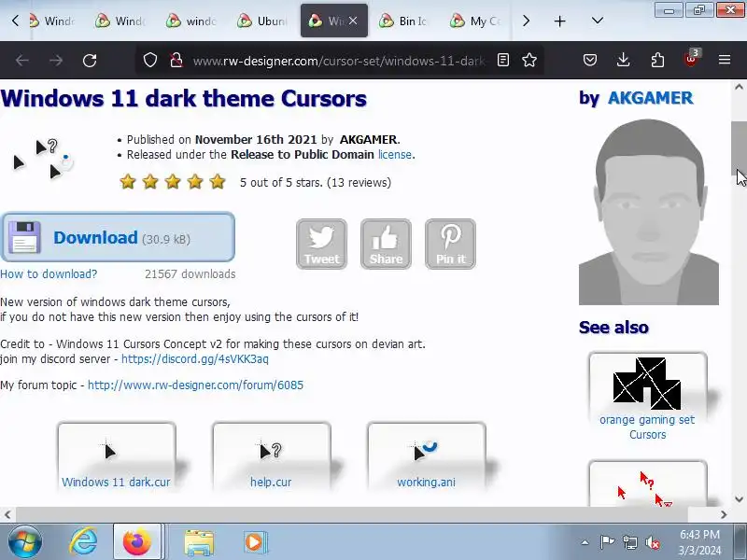Image resolution: width=747 pixels, height=560 pixels.
Task: Click the horizontal scrollbar left arrow
Action: [x=7, y=515]
